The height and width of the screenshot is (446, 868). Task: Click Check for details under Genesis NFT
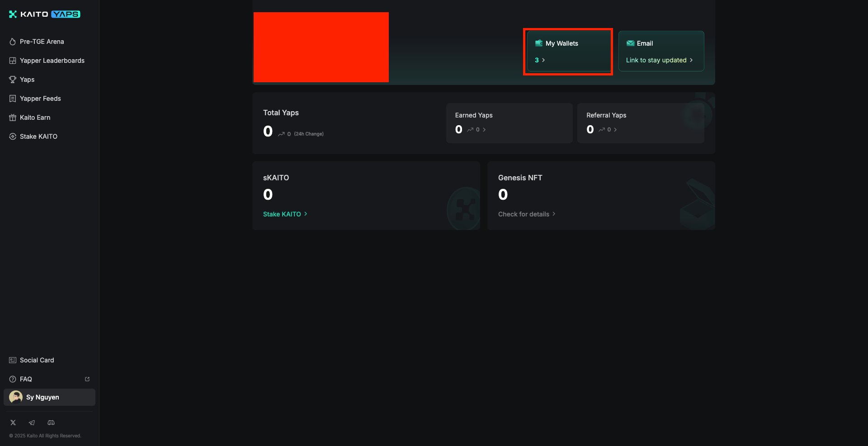(x=526, y=214)
